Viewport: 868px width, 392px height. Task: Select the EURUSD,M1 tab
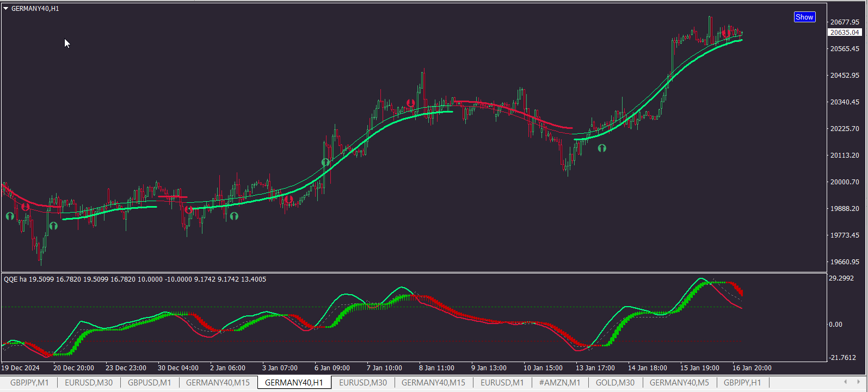pos(502,382)
